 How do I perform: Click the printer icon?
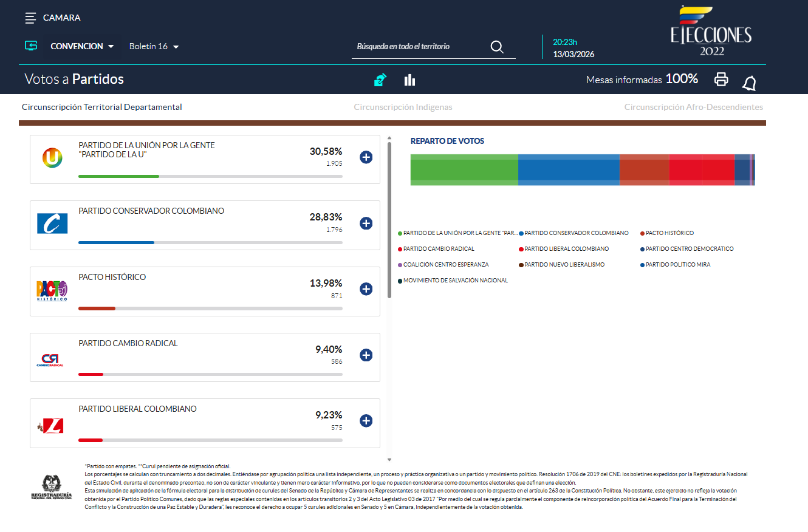tap(721, 79)
